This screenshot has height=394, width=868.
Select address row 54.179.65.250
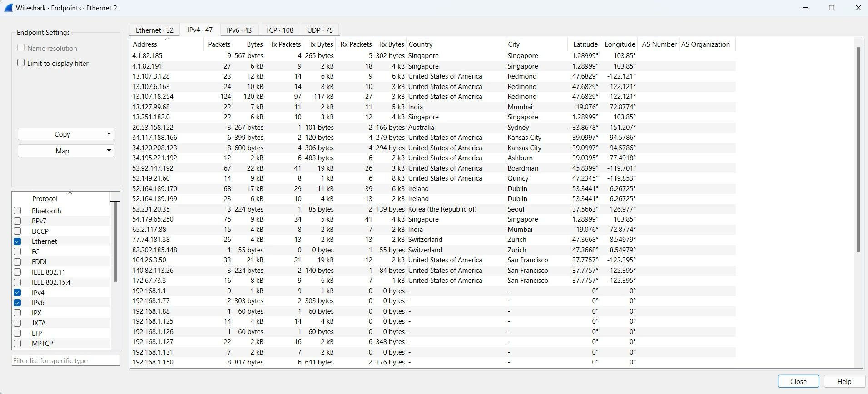click(433, 219)
